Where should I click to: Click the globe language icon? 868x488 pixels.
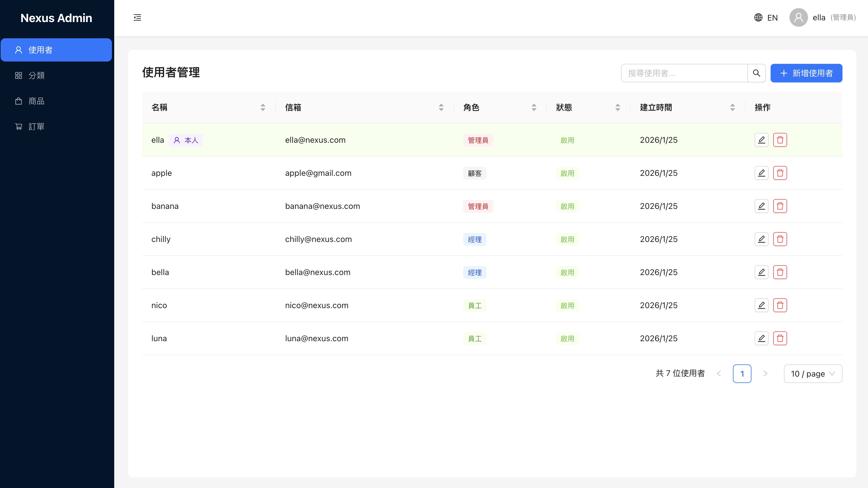tap(758, 17)
